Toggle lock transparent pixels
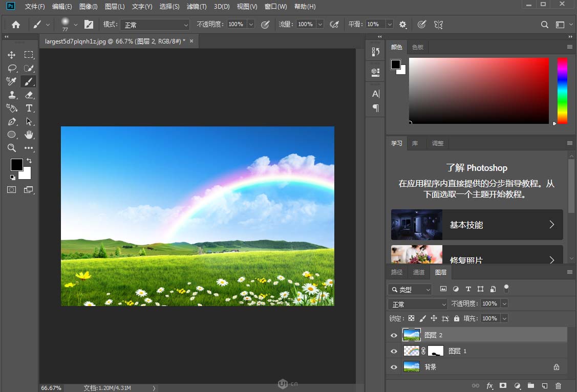The width and height of the screenshot is (577, 392). pyautogui.click(x=412, y=318)
